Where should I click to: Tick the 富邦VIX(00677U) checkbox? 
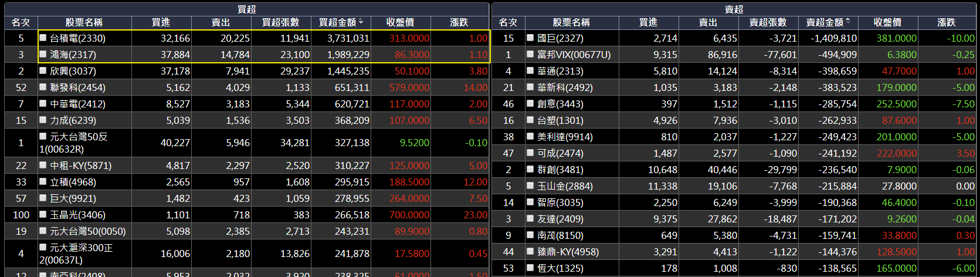coord(530,54)
